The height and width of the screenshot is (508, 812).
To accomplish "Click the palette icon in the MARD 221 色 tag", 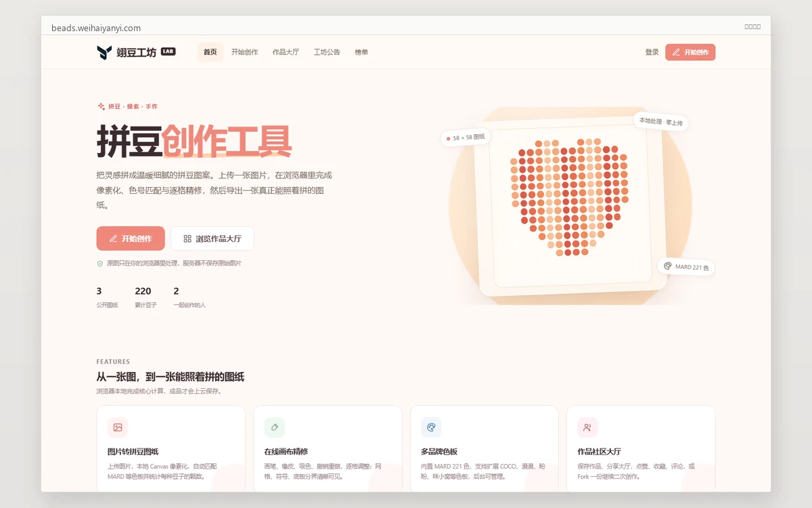I will (668, 266).
